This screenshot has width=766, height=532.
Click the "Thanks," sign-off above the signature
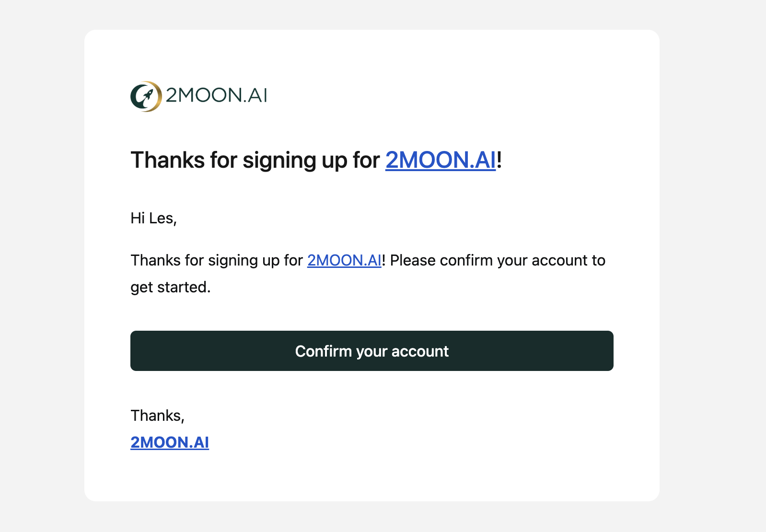(x=157, y=416)
